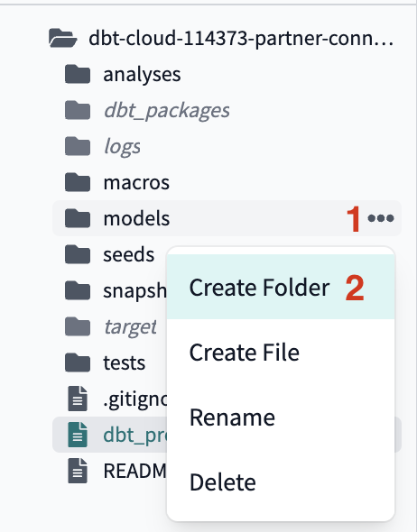
Task: Click the green dbt_project file icon
Action: click(78, 435)
